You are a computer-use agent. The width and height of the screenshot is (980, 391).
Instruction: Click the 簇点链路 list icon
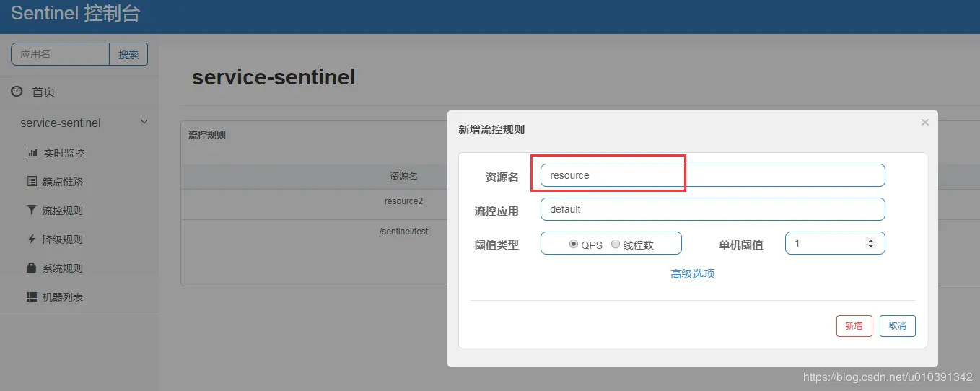(32, 182)
